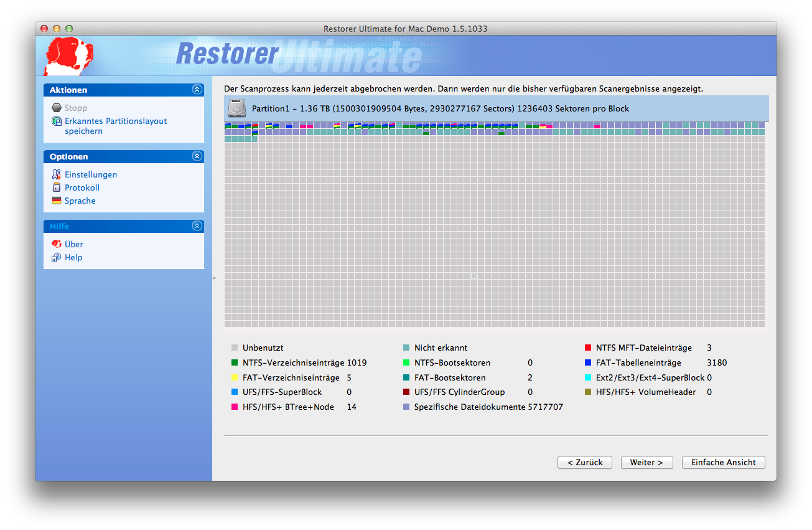
Task: Click the teal Nicht erkannt swatch
Action: click(x=406, y=348)
